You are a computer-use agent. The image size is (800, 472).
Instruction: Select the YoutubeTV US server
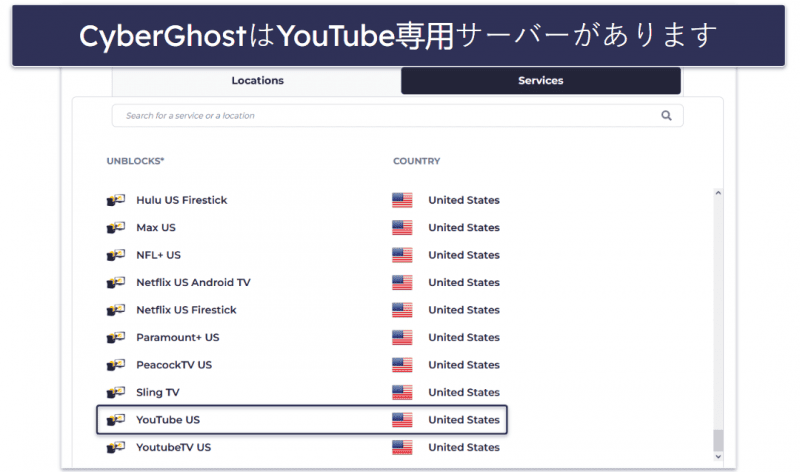click(173, 448)
